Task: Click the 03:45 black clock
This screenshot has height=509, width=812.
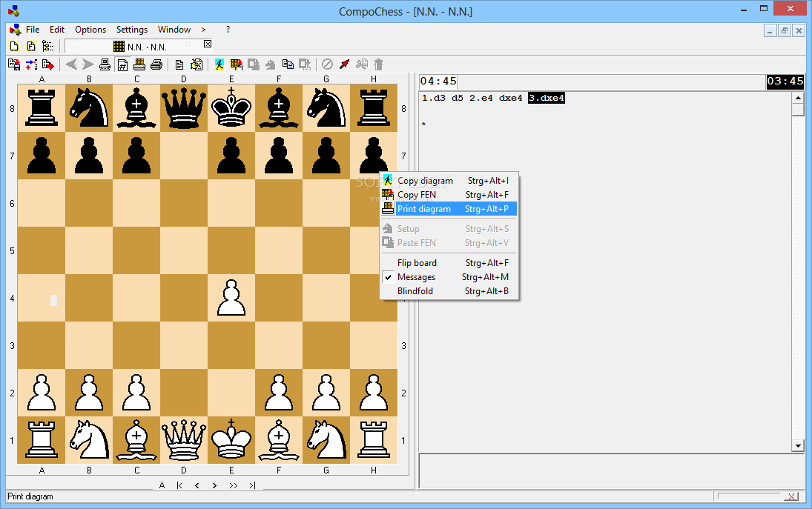Action: click(785, 81)
